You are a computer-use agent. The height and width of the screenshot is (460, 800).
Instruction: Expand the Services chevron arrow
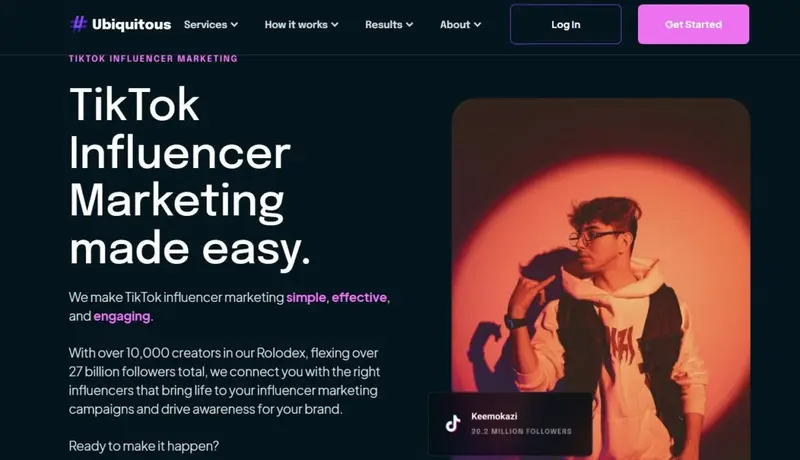pos(234,24)
